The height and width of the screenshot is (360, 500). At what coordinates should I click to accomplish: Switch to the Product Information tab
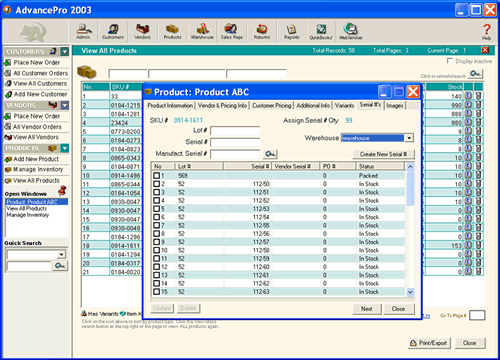pyautogui.click(x=170, y=105)
